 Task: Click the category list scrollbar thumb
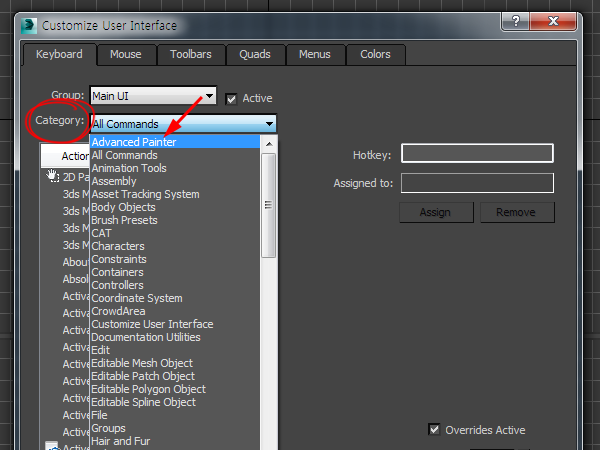[269, 205]
